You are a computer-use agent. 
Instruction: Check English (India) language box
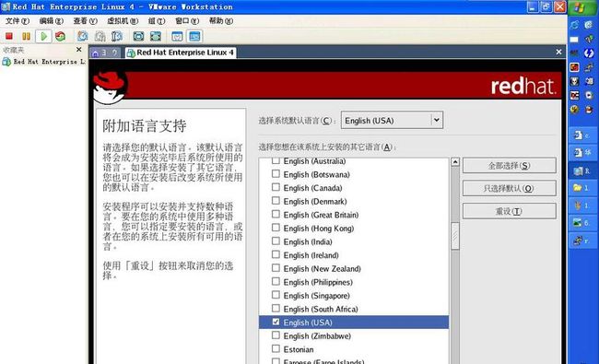click(276, 241)
